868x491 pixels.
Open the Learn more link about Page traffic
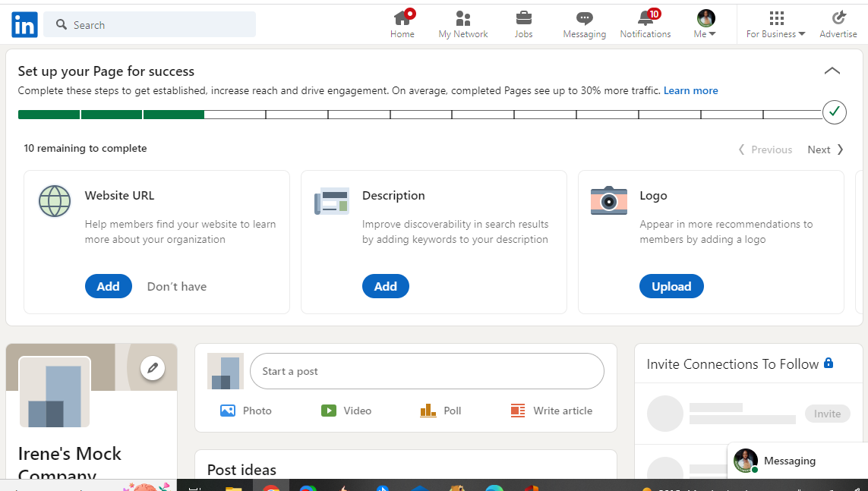point(690,90)
